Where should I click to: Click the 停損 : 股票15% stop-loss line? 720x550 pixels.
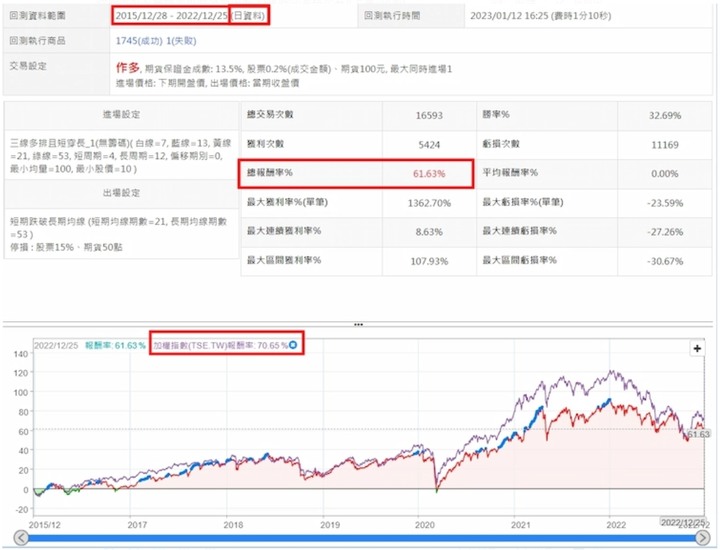[x=66, y=247]
